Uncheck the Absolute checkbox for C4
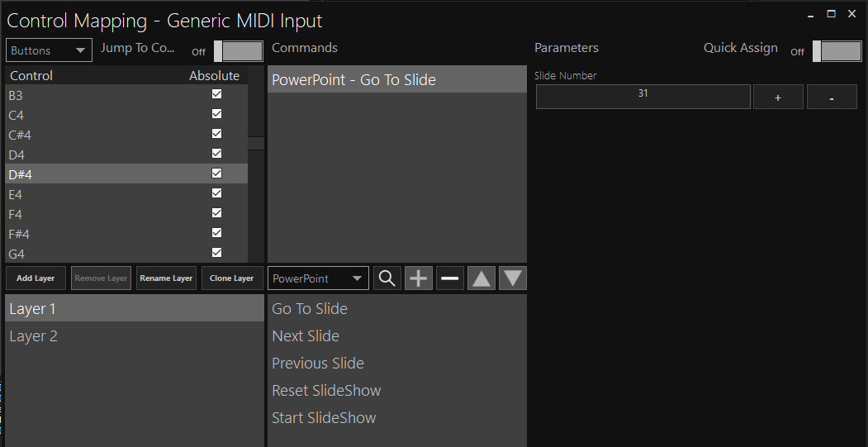868x447 pixels. (217, 114)
